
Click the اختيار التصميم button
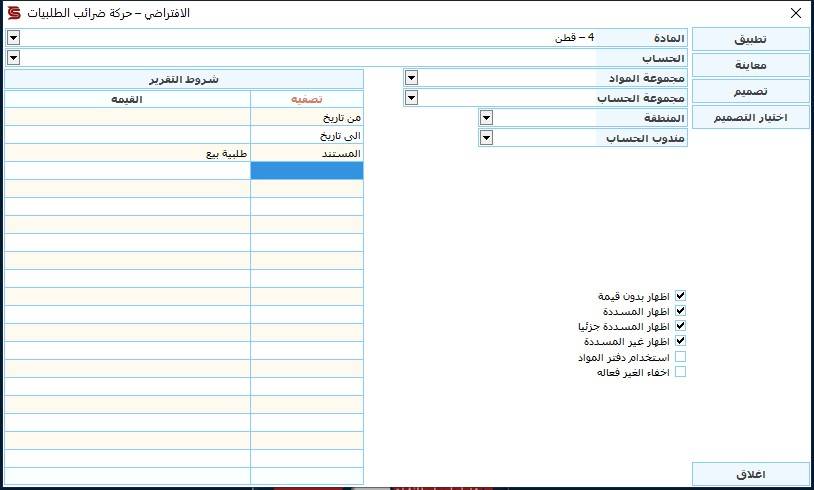[x=751, y=117]
